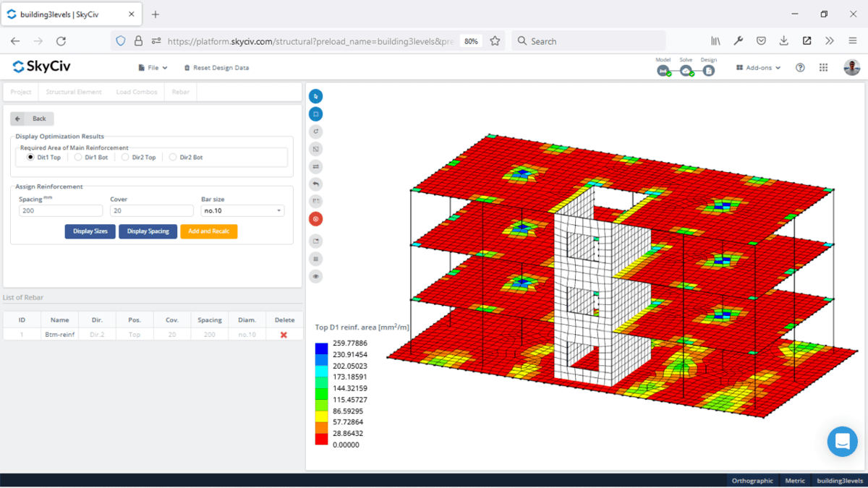This screenshot has width=868, height=488.
Task: Open the File menu dropdown
Action: (153, 67)
